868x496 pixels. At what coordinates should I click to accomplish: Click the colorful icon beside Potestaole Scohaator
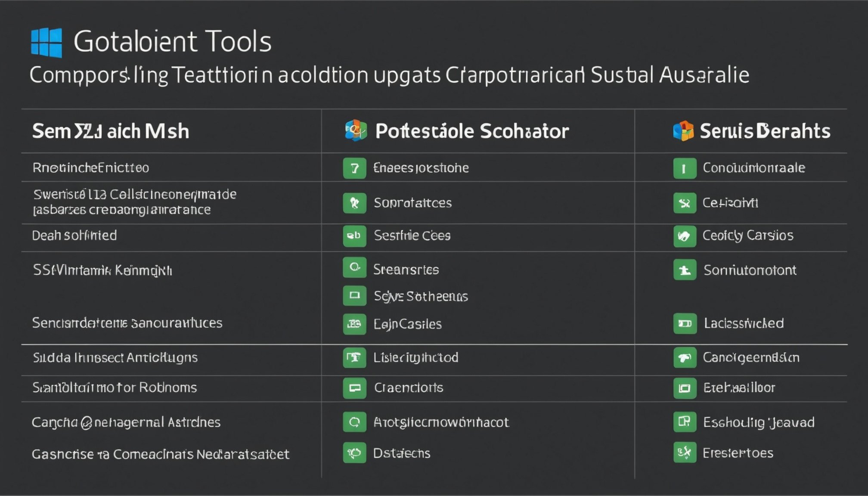[356, 130]
